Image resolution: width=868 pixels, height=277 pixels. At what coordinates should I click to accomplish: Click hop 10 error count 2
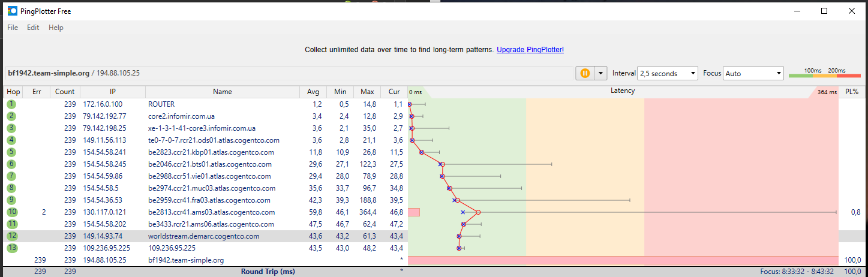[x=44, y=212]
